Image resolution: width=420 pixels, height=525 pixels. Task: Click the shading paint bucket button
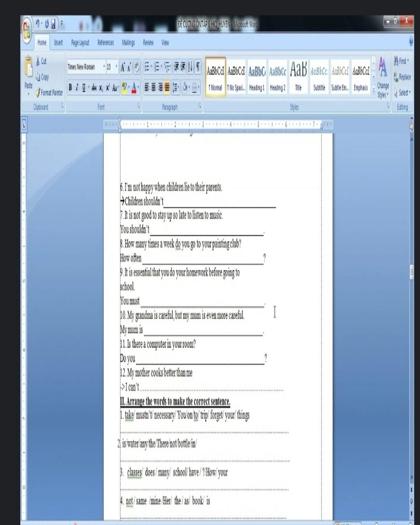[x=185, y=87]
